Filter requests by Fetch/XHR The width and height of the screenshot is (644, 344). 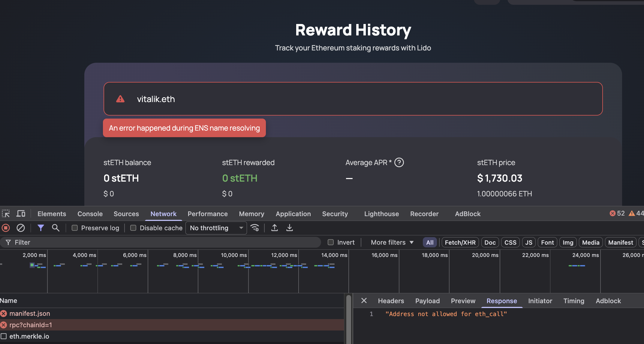[x=460, y=242]
